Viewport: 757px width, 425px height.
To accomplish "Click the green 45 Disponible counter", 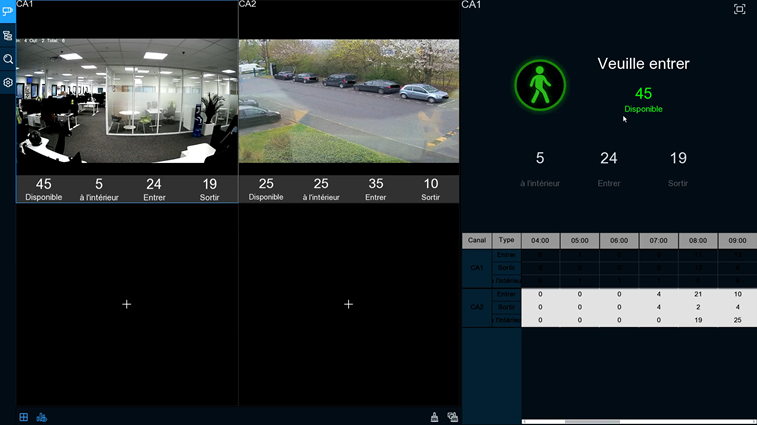I will click(644, 99).
